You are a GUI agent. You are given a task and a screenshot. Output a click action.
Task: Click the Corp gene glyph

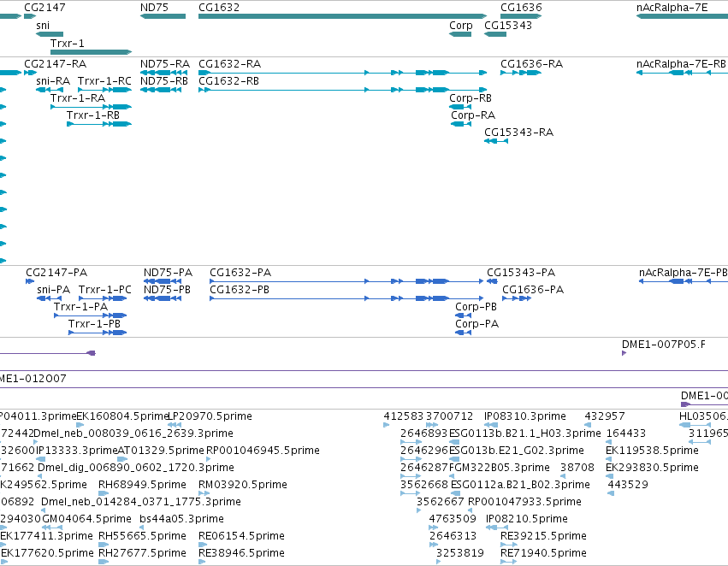click(x=460, y=34)
